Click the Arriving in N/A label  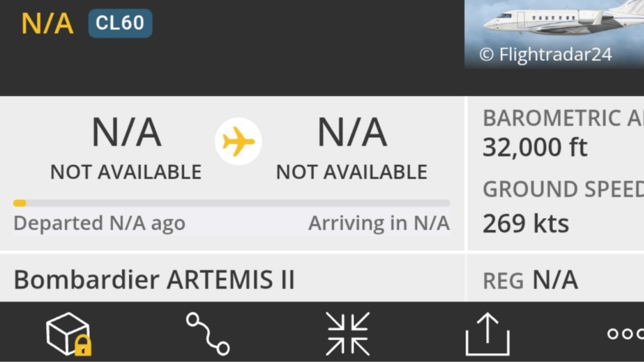tap(379, 223)
